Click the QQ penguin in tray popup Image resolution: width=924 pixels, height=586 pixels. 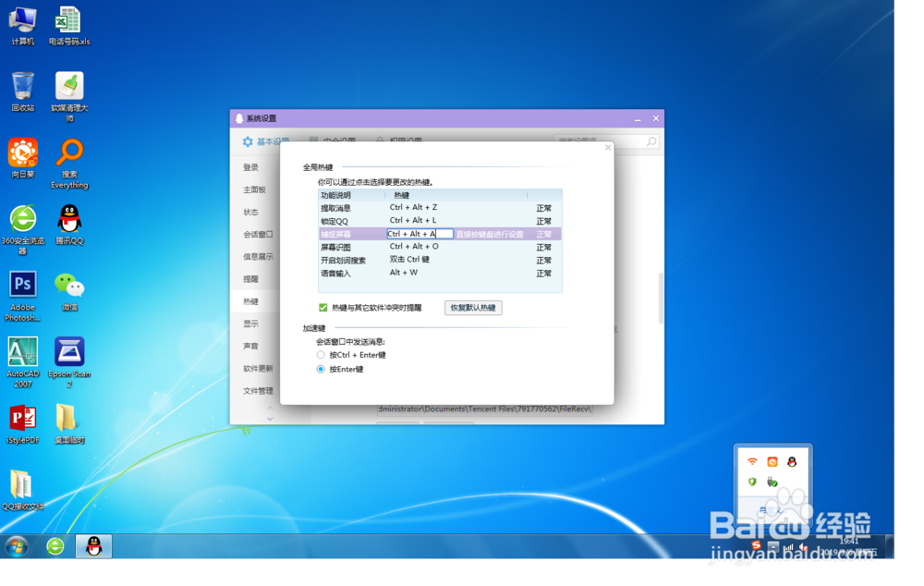click(792, 461)
